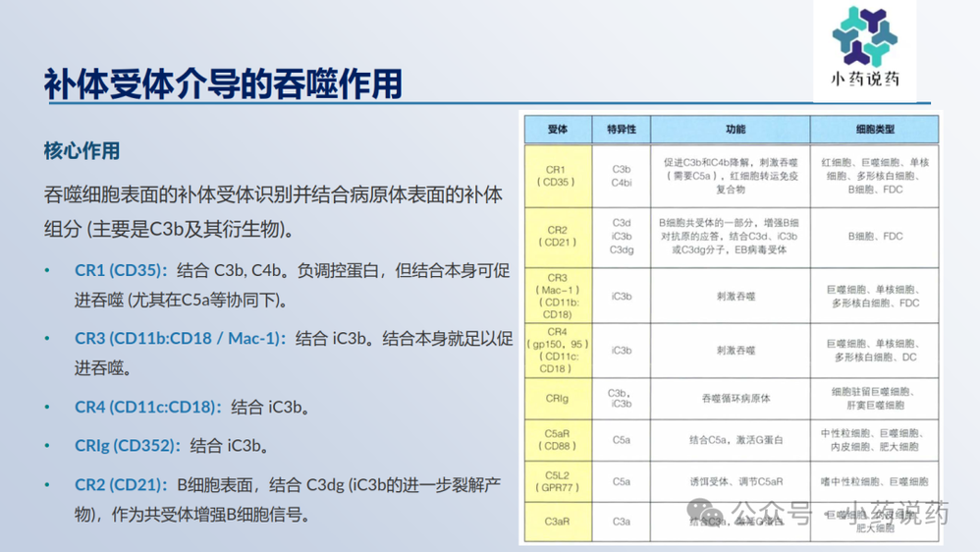Click C5a in the C5aR row
The width and height of the screenshot is (980, 552).
click(x=622, y=439)
